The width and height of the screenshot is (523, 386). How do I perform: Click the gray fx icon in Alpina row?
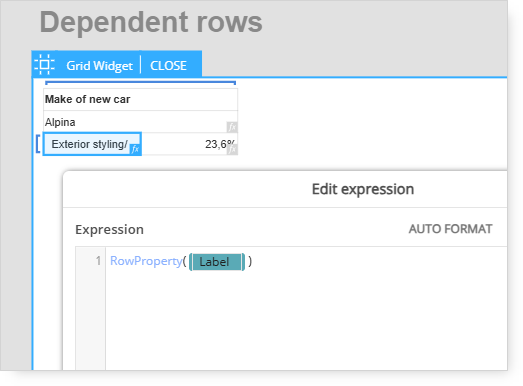click(232, 127)
